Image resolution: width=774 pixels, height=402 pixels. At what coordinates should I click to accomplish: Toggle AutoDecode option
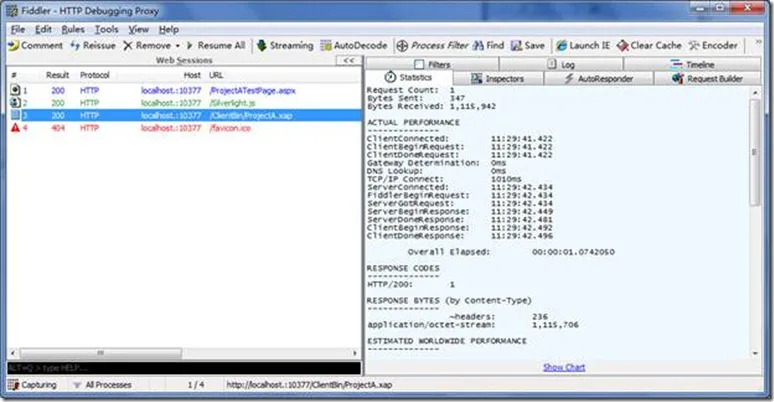pyautogui.click(x=353, y=45)
